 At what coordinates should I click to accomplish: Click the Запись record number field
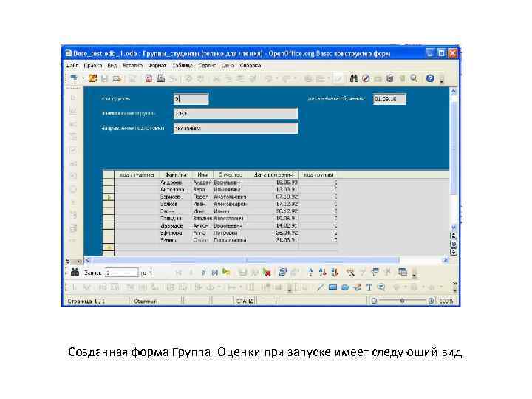121,273
